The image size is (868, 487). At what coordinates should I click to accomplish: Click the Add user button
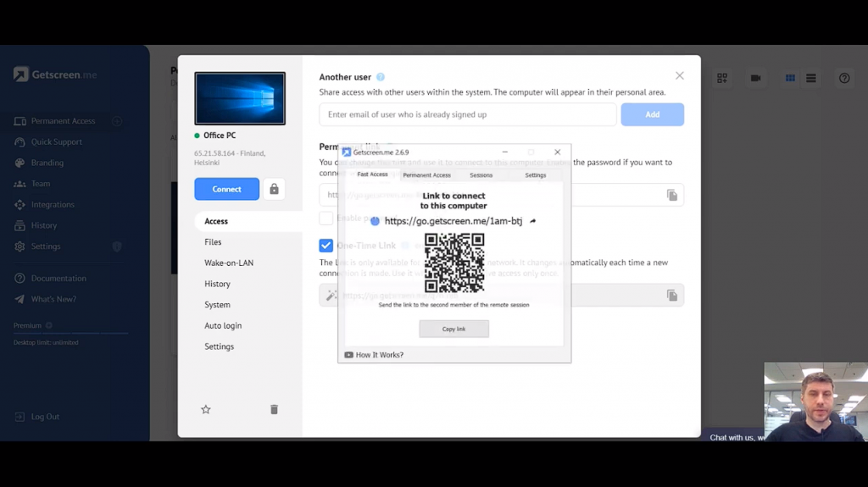pyautogui.click(x=652, y=114)
